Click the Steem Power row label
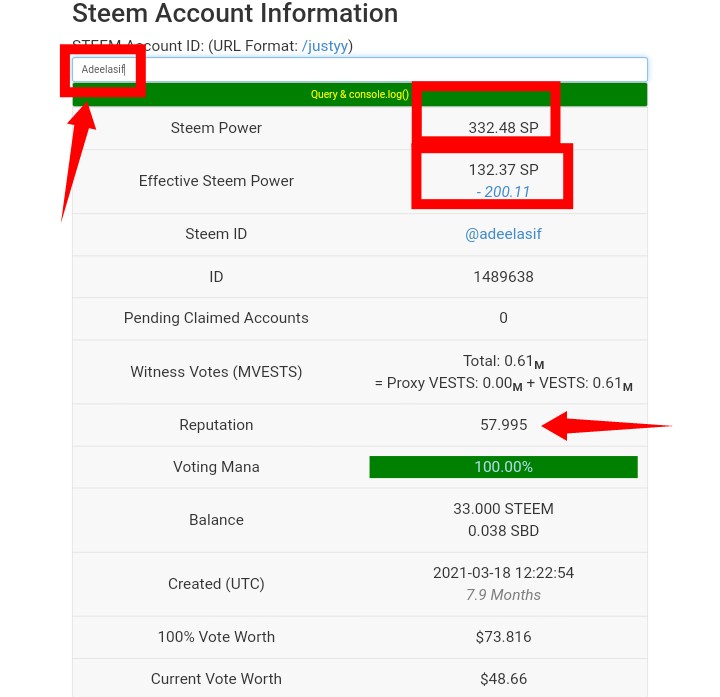The height and width of the screenshot is (697, 720). pos(216,128)
